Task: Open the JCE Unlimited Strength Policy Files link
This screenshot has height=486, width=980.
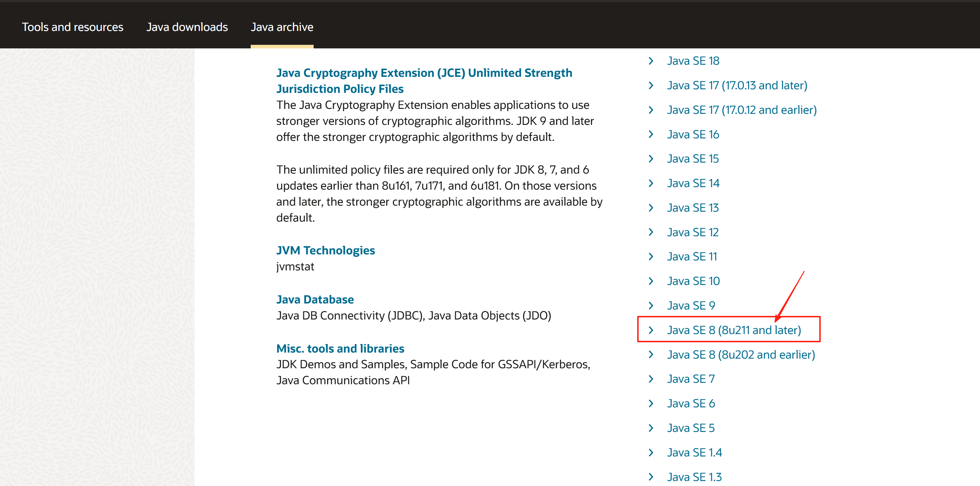Action: pos(424,81)
